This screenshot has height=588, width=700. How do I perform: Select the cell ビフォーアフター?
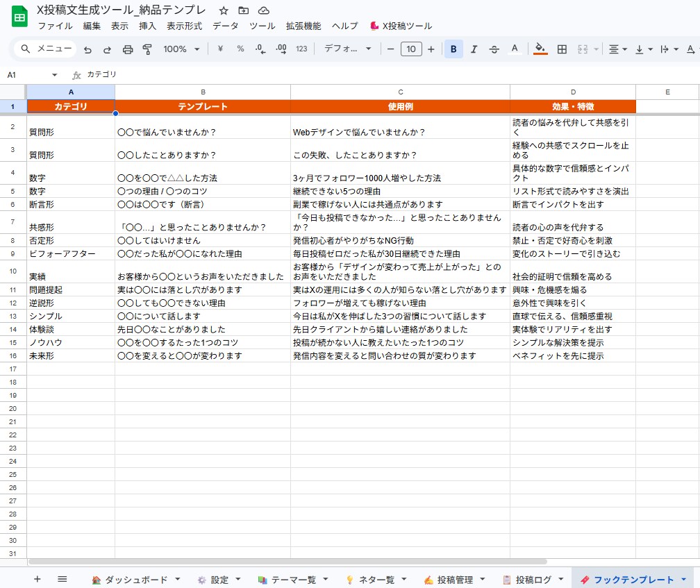71,253
